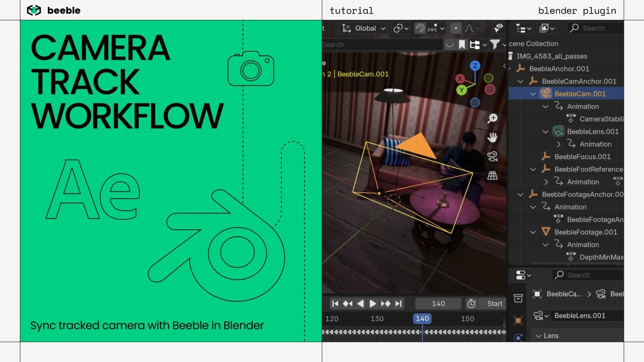Click the blue Z axis gizmo
644x362 pixels.
pyautogui.click(x=475, y=66)
